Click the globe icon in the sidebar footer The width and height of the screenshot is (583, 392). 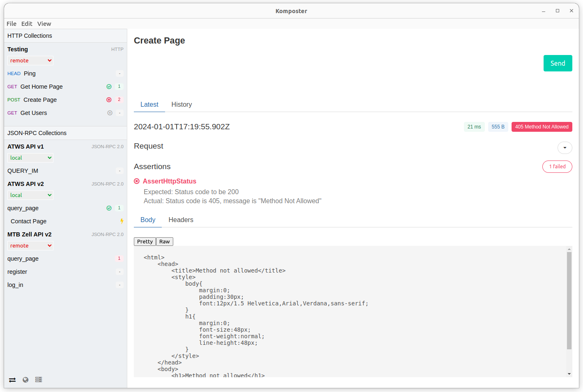pyautogui.click(x=25, y=380)
